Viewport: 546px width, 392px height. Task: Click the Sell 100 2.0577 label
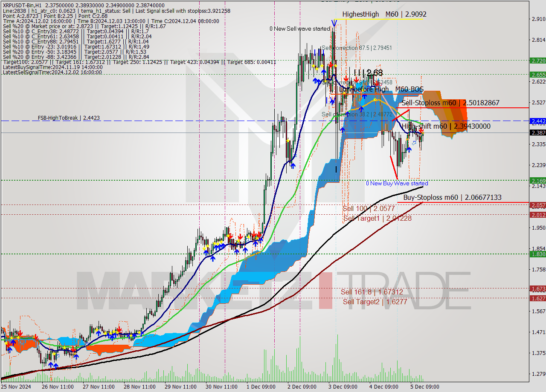[369, 208]
